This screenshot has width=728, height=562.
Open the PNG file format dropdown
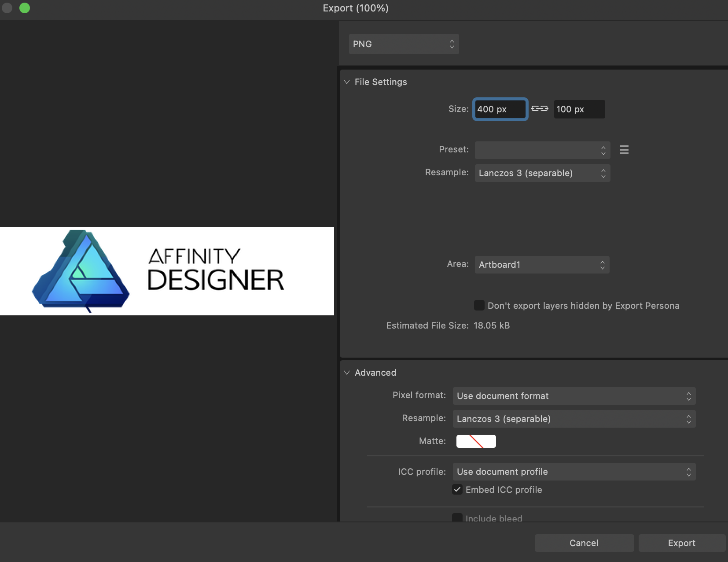click(404, 44)
